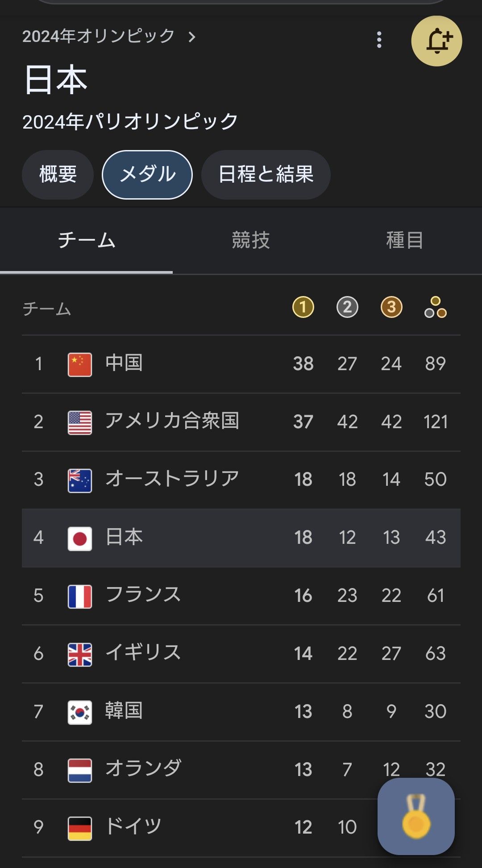Select the メダル chip
This screenshot has height=868, width=482.
147,174
